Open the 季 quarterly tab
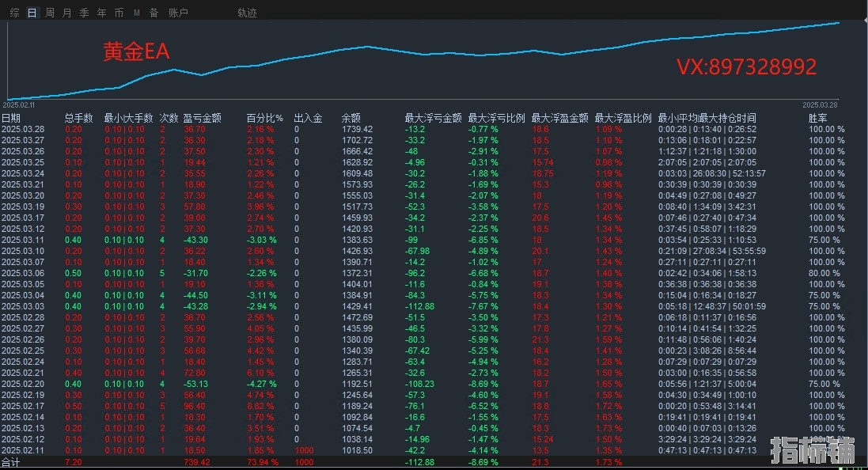868x470 pixels. (x=84, y=13)
